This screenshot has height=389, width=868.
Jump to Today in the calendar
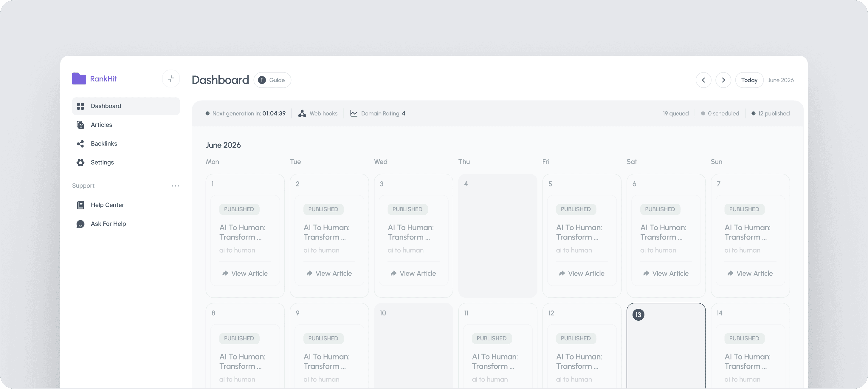pyautogui.click(x=749, y=80)
